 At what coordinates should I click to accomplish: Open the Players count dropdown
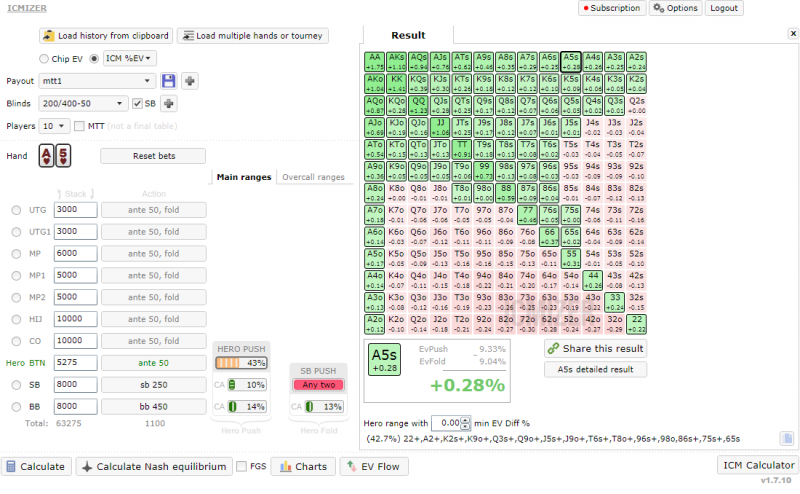pyautogui.click(x=55, y=127)
